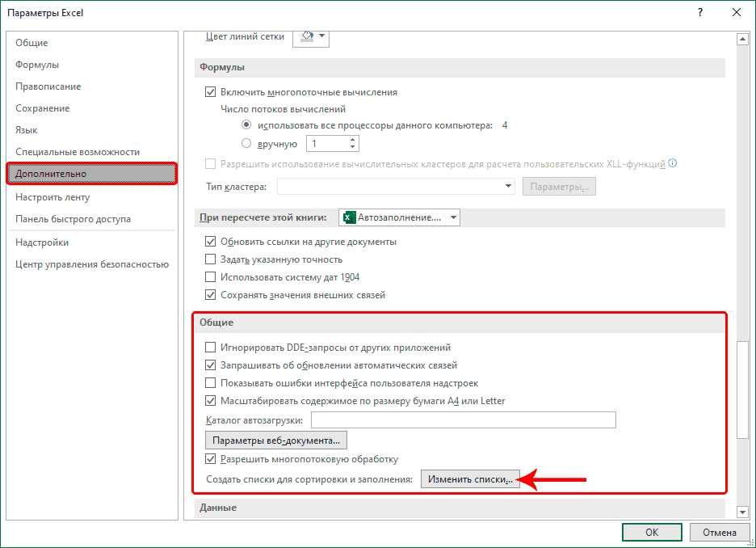Viewport: 756px width, 548px height.
Task: Open the Тип кластера combo box
Action: (396, 186)
